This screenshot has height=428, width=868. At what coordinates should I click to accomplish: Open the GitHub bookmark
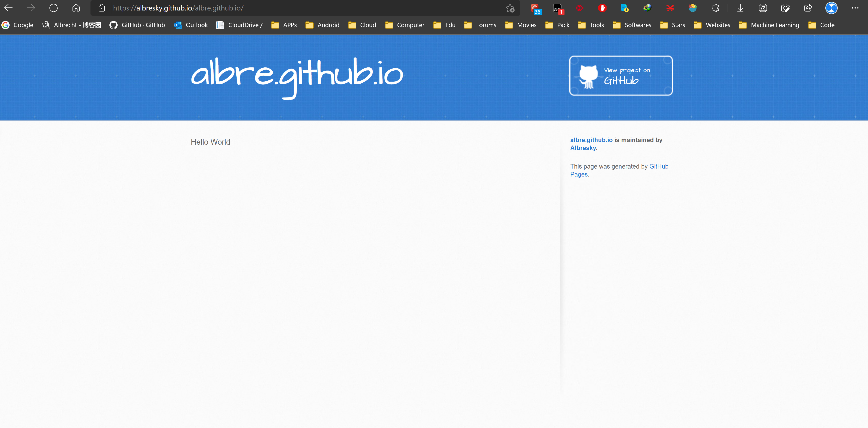pos(137,25)
